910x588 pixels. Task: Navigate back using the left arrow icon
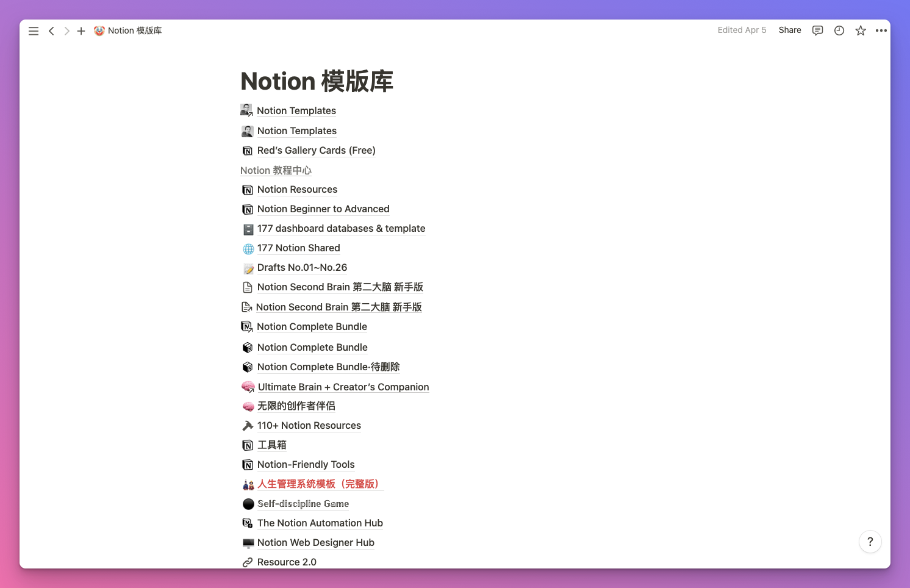(51, 30)
